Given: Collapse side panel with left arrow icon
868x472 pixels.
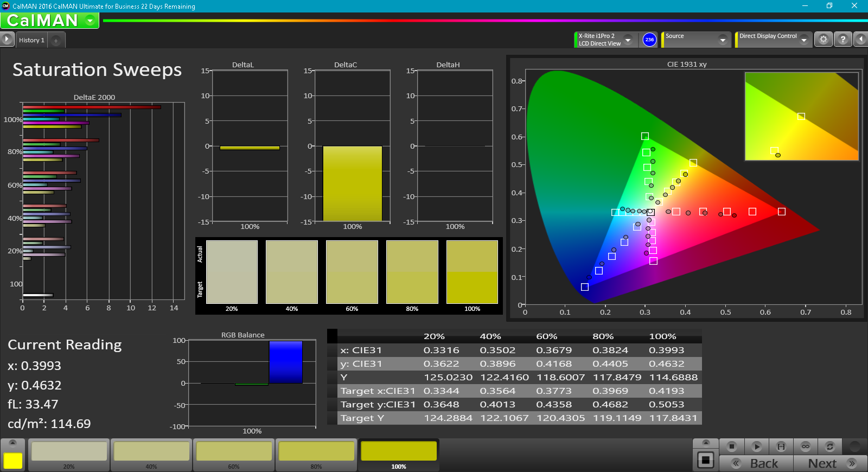Looking at the screenshot, I should coord(860,40).
